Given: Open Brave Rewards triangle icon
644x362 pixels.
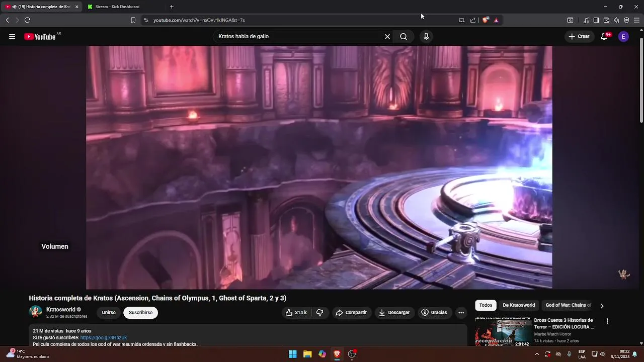Looking at the screenshot, I should [x=496, y=20].
